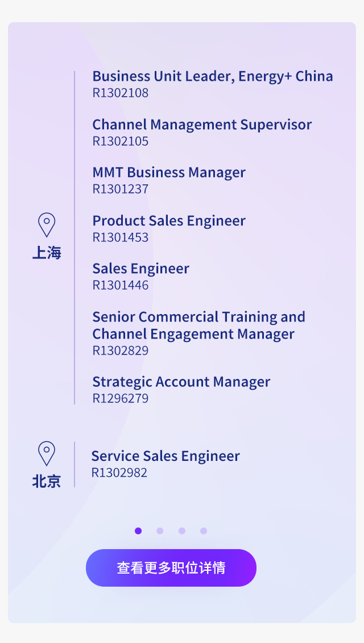View the MMT Business Manager position
This screenshot has height=643, width=364.
coord(169,172)
